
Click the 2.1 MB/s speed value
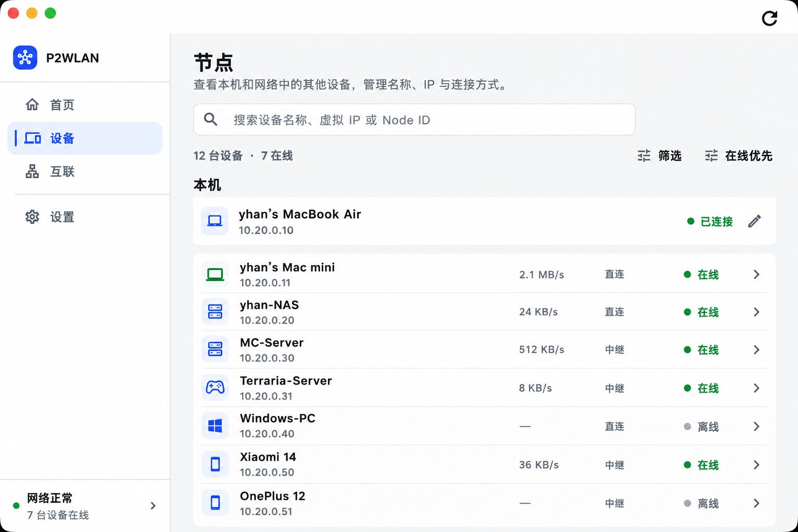click(x=541, y=275)
